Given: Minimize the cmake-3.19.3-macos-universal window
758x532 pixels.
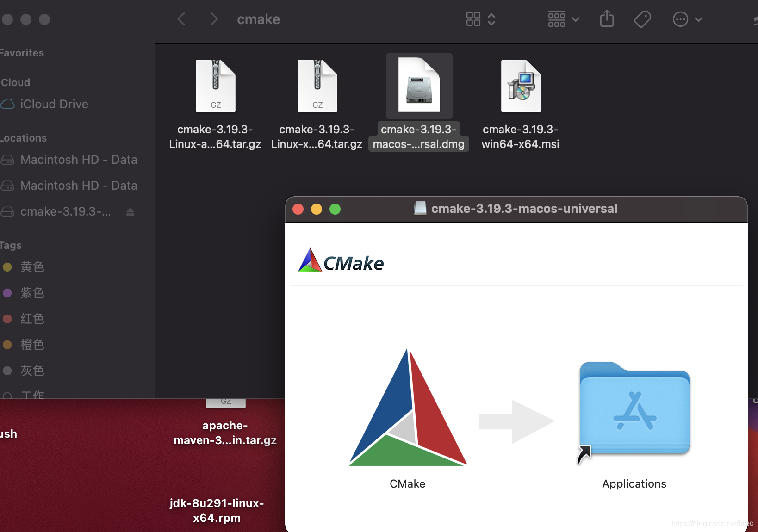Looking at the screenshot, I should 317,209.
